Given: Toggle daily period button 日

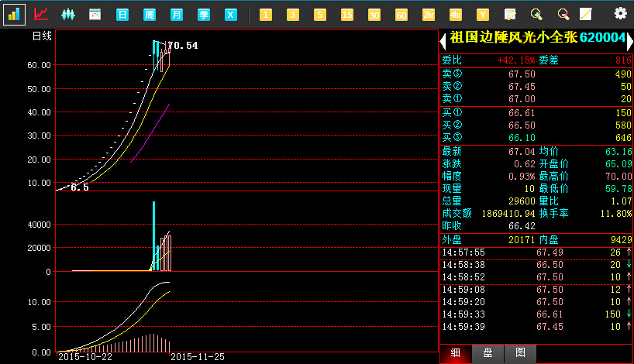Looking at the screenshot, I should [x=122, y=15].
